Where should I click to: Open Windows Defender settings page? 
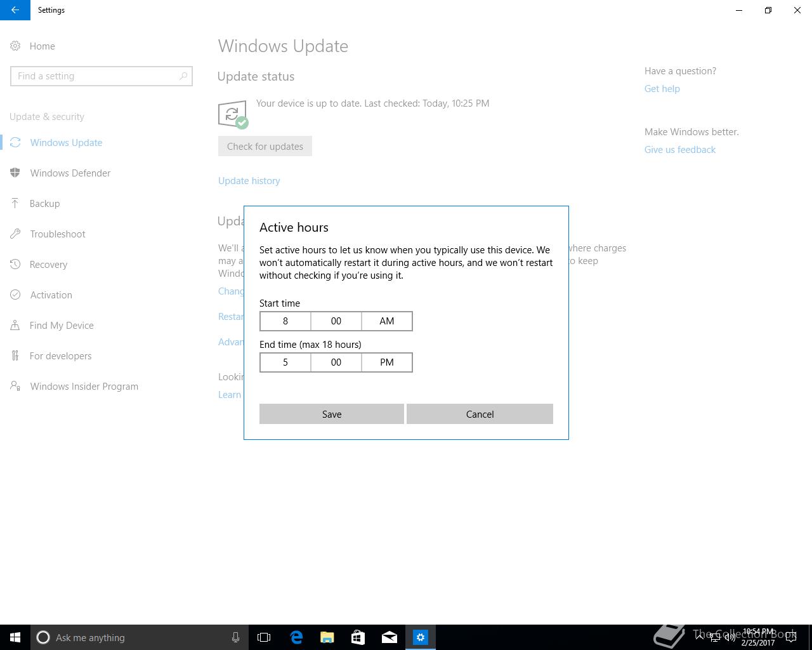pos(70,173)
